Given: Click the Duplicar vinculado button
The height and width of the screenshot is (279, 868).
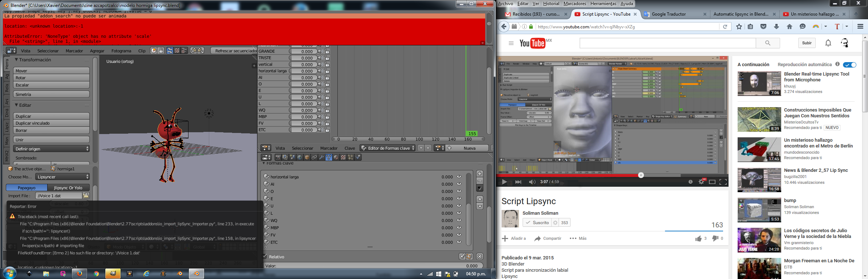Looking at the screenshot, I should click(x=52, y=123).
